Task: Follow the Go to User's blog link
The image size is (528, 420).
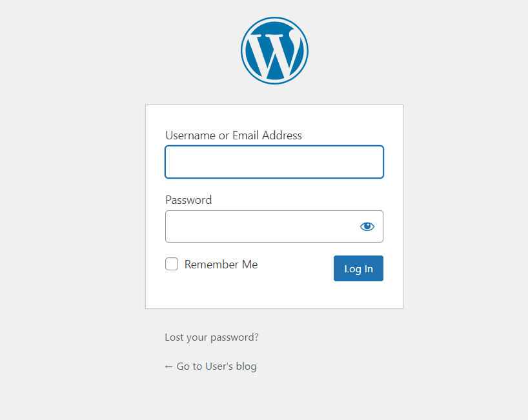Action: pos(210,366)
